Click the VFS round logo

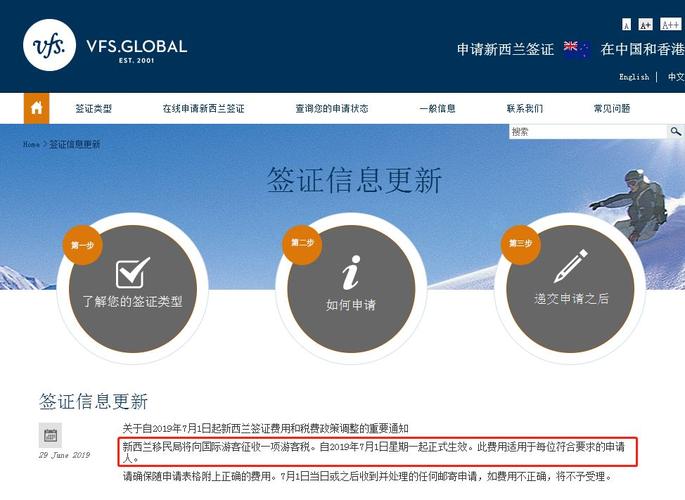49,45
